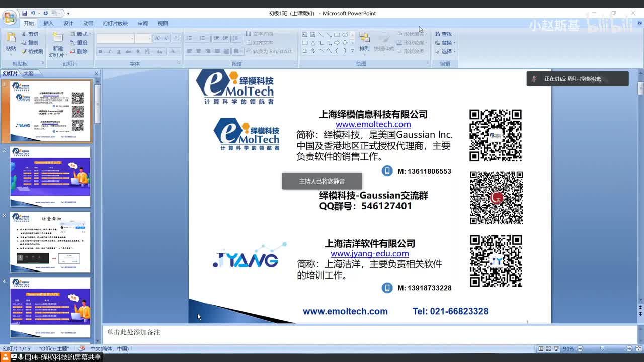The height and width of the screenshot is (362, 644).
Task: Open the customize quick access toolbar arrow
Action: [68, 13]
